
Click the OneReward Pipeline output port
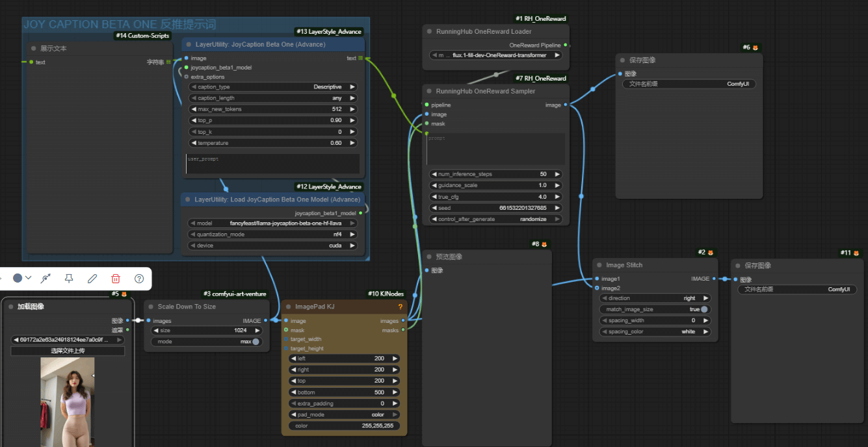coord(565,45)
